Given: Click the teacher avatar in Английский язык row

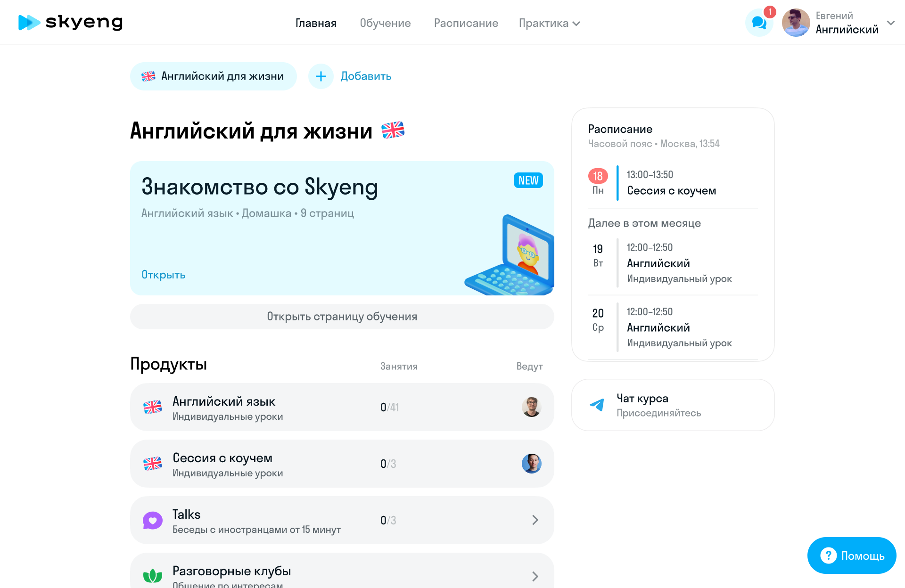Looking at the screenshot, I should click(531, 407).
